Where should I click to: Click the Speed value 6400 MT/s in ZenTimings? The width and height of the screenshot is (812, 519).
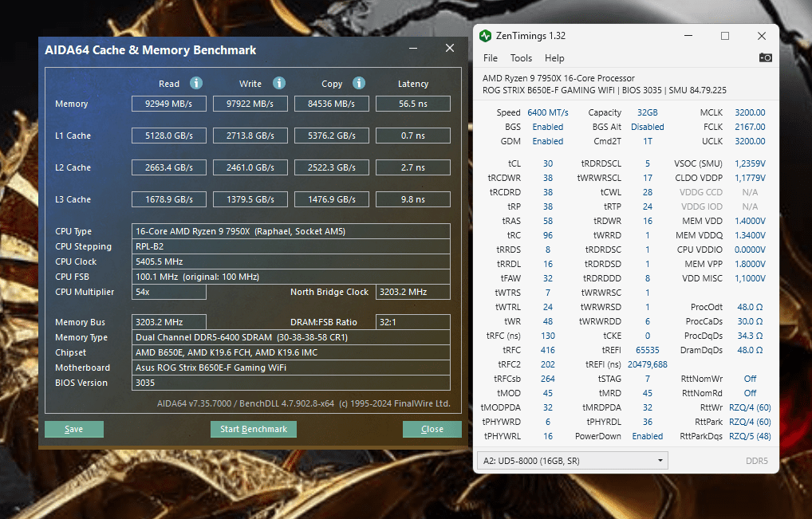coord(547,112)
